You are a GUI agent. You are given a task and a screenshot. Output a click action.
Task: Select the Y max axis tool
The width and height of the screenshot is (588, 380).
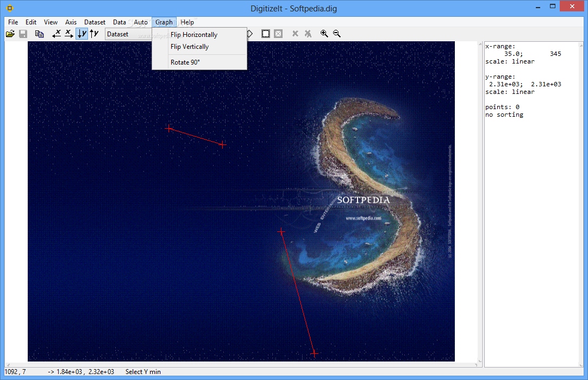pos(94,34)
